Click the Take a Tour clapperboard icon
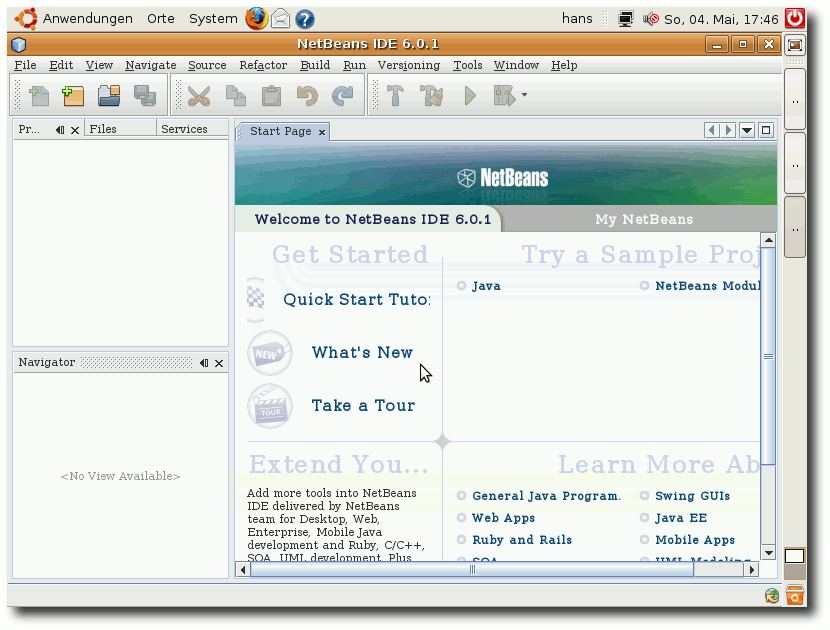This screenshot has height=630, width=830. pyautogui.click(x=270, y=406)
